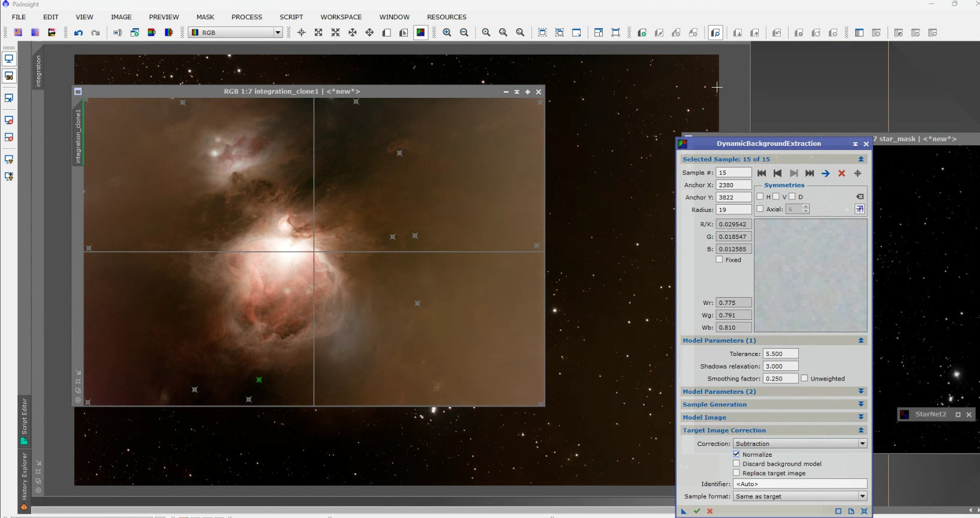Open the IMAGE menu
The width and height of the screenshot is (980, 518).
coord(121,17)
